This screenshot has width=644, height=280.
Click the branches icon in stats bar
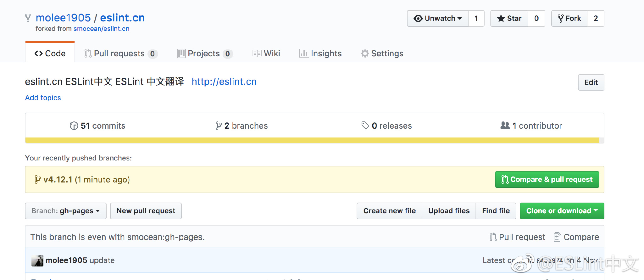pyautogui.click(x=219, y=126)
